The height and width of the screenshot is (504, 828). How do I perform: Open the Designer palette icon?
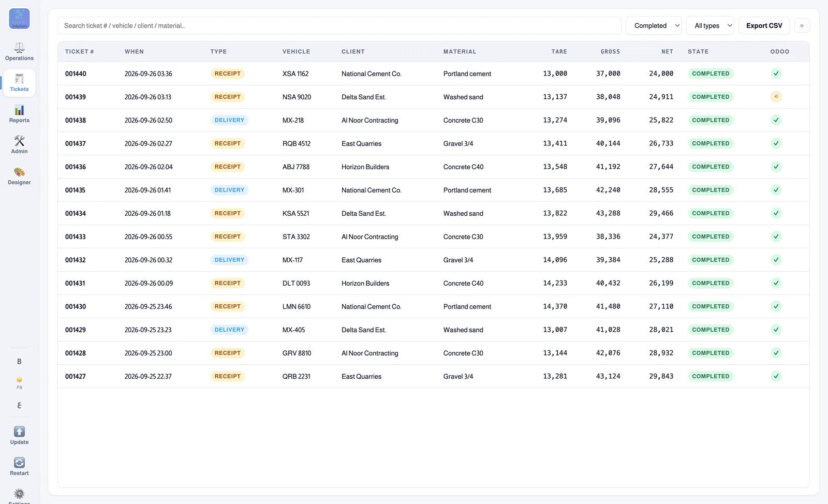(x=19, y=172)
